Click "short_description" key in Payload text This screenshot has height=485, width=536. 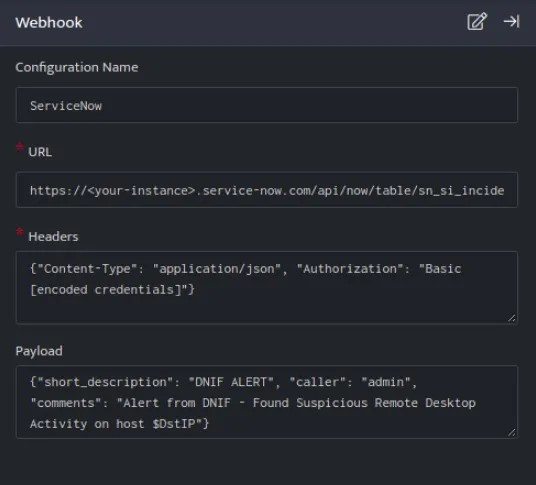(x=105, y=382)
